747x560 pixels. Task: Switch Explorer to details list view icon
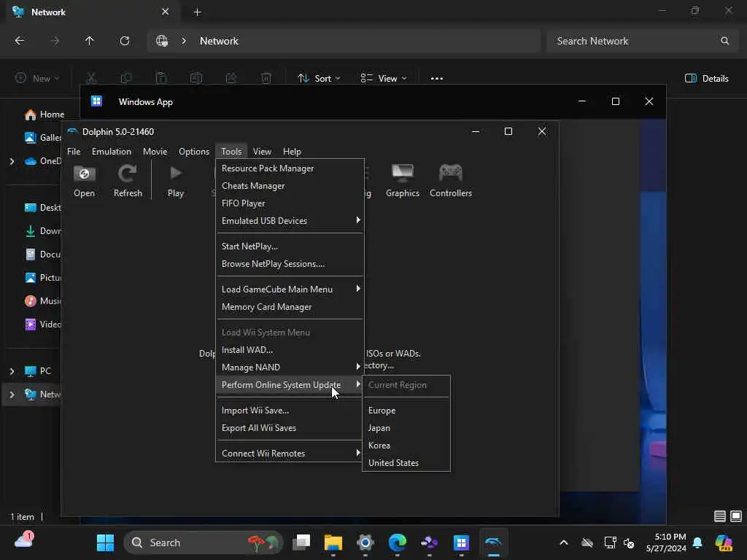click(720, 516)
